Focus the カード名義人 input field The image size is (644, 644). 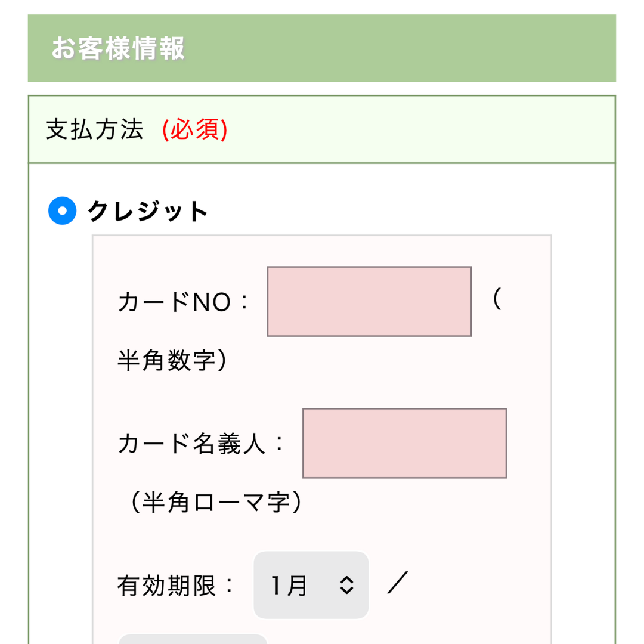pos(404,443)
